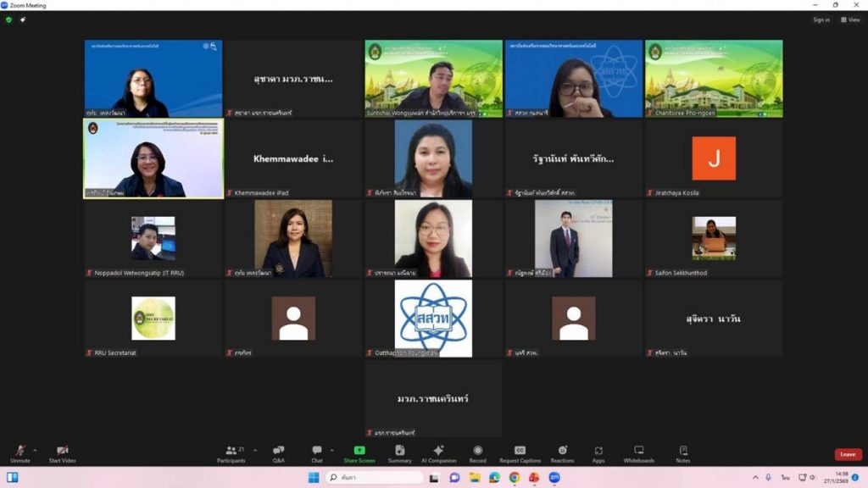Screen dimensions: 868x488
Task: Start Video from the meeting toolbar
Action: tap(62, 453)
